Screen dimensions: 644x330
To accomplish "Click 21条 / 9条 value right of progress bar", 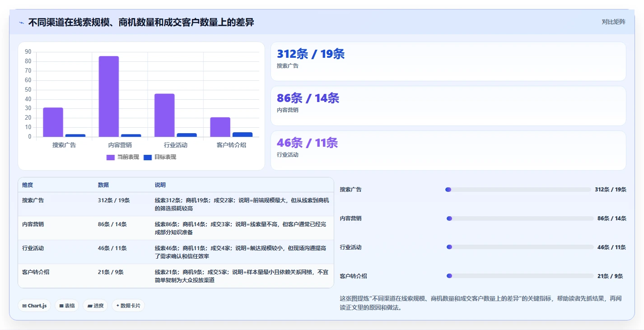I will tap(610, 276).
